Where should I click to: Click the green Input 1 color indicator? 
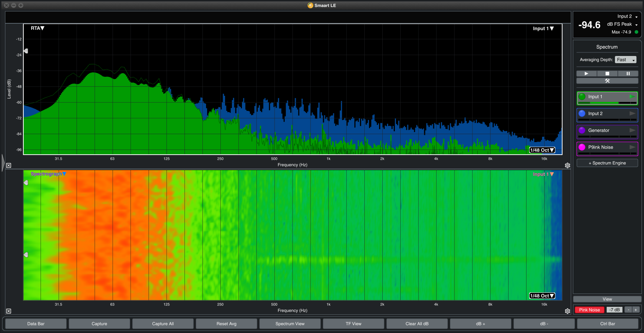click(582, 97)
